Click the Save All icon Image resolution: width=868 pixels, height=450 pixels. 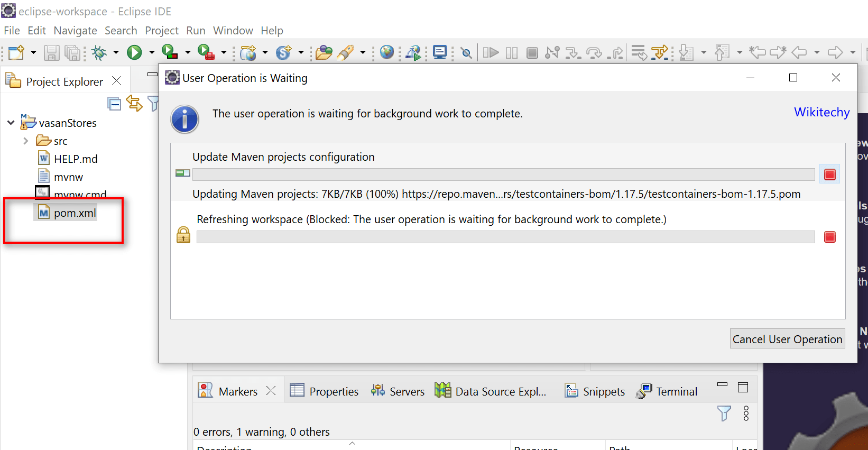click(x=72, y=52)
